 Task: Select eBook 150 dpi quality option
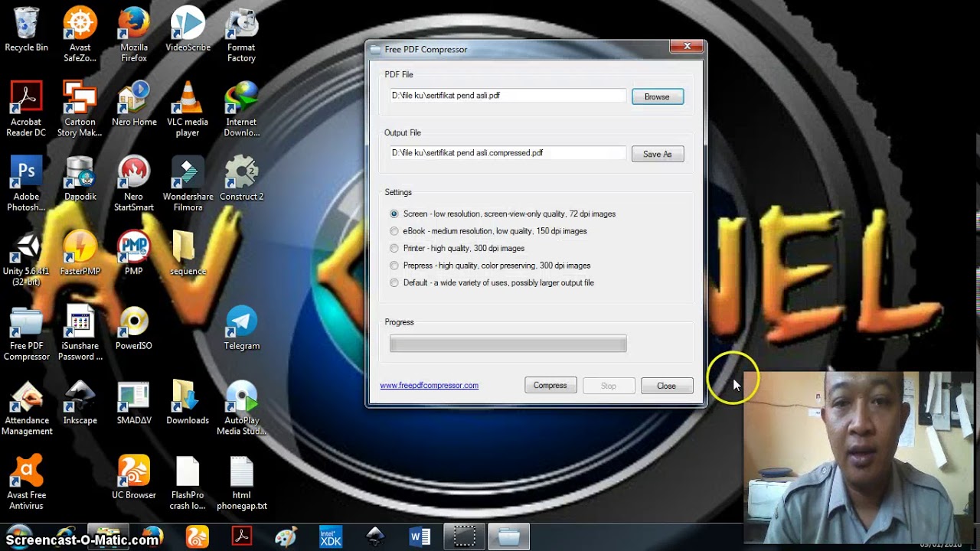[488, 231]
